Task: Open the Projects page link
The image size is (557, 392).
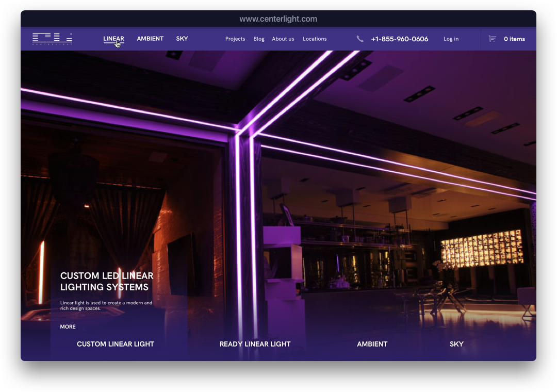Action: click(x=235, y=39)
